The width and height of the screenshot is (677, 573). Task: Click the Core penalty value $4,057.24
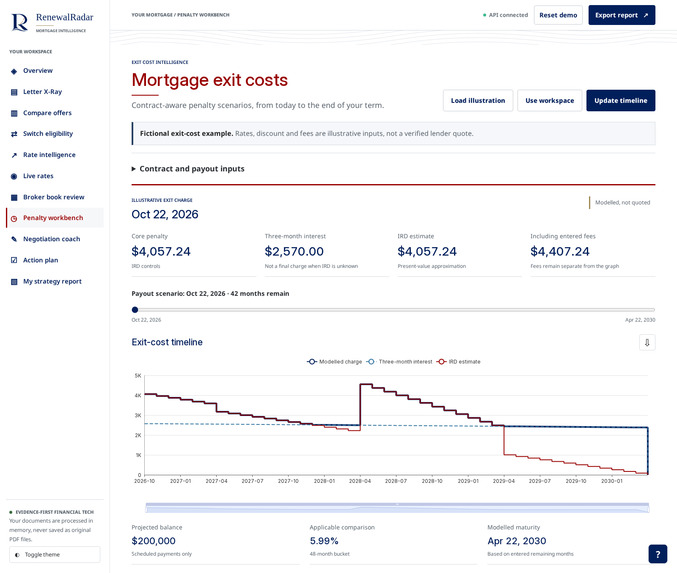point(161,252)
